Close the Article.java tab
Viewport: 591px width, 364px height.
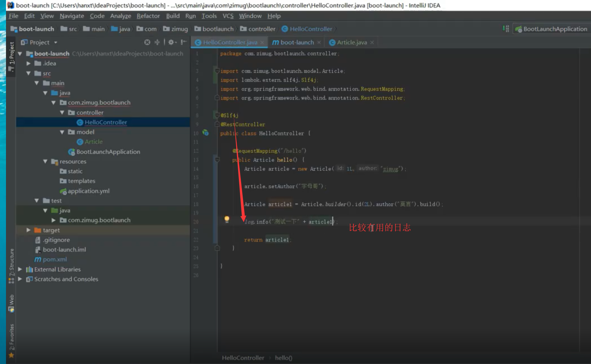pyautogui.click(x=372, y=43)
